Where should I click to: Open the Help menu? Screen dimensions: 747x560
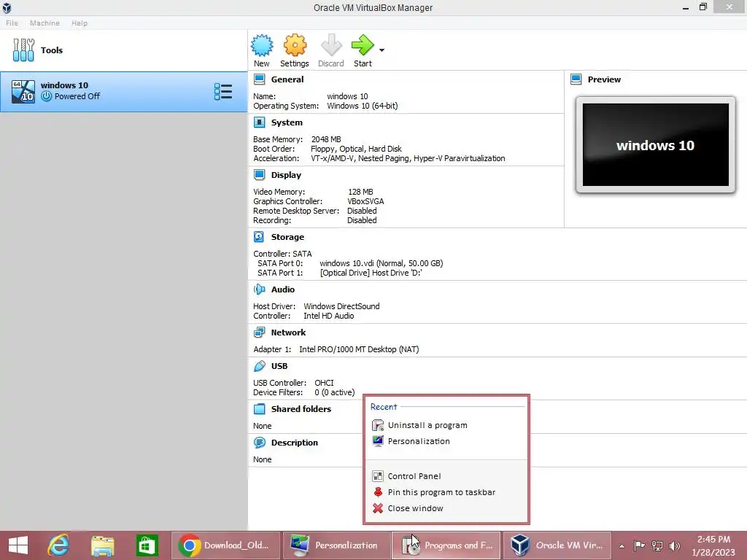click(80, 23)
